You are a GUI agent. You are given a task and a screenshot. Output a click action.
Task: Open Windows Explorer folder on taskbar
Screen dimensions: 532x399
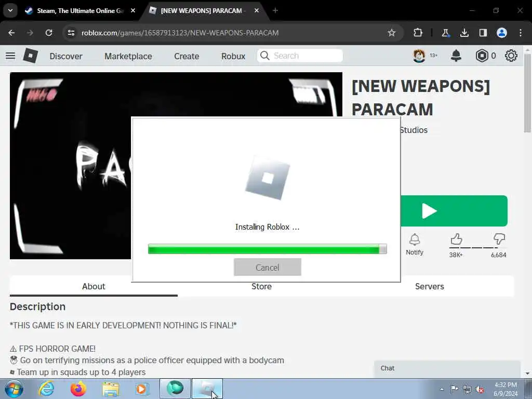pyautogui.click(x=111, y=389)
